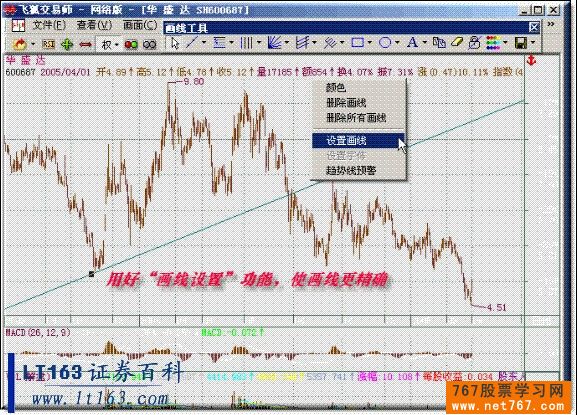Viewport: 577px width, 415px height.
Task: Click the RSI indicator toolbar icon
Action: 48,45
